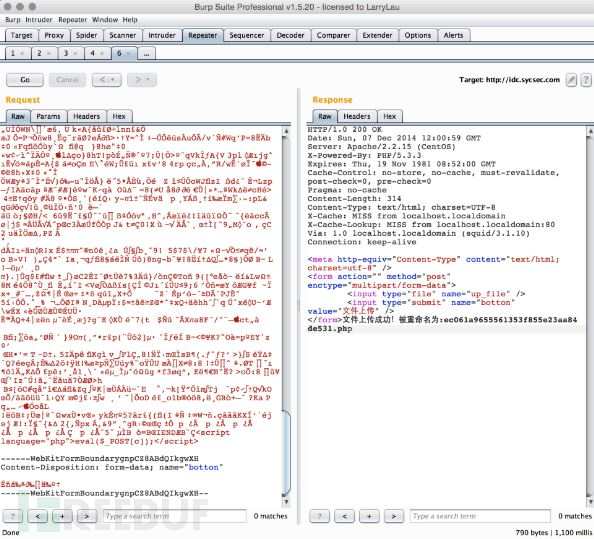Open the Sequencer tab
Image resolution: width=594 pixels, height=539 pixels.
click(x=247, y=35)
